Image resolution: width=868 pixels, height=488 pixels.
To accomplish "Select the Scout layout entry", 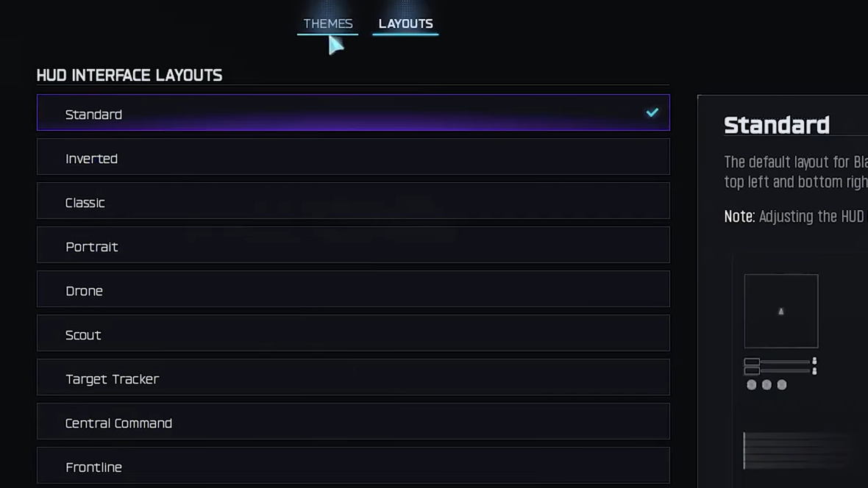I will [353, 334].
